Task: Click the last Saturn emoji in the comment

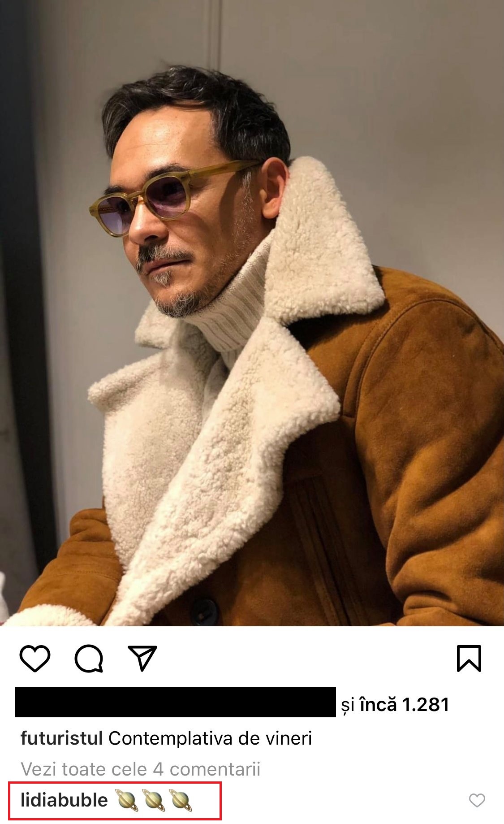Action: click(x=181, y=800)
